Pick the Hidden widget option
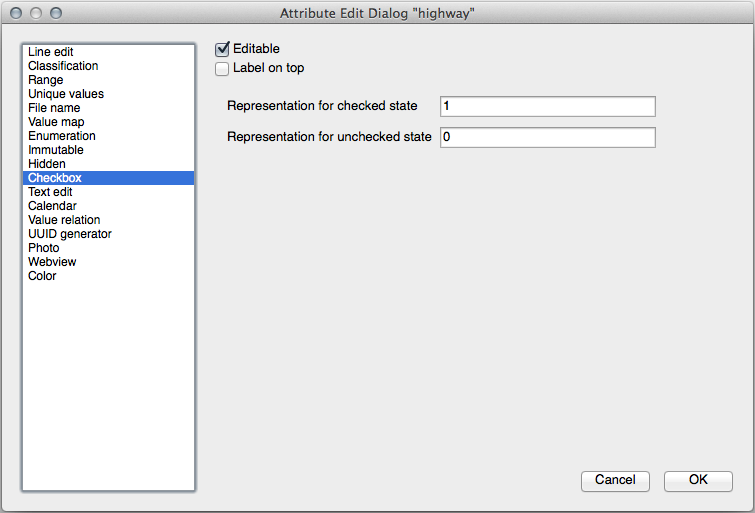The image size is (755, 513). 47,164
